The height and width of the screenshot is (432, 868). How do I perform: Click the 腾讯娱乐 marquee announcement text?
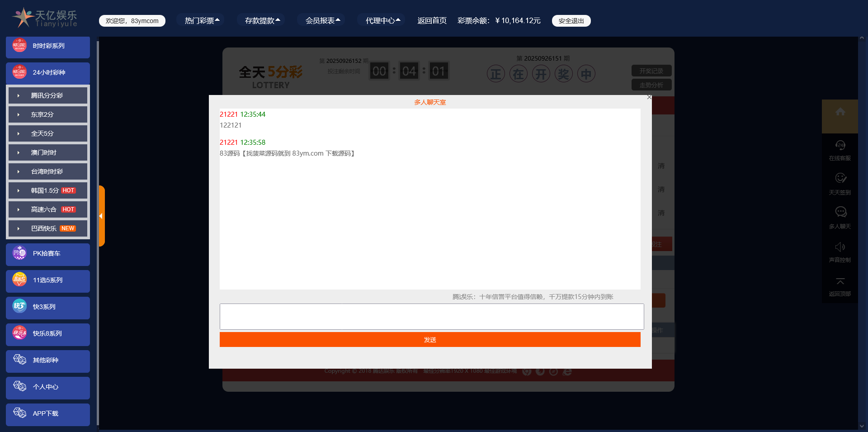pyautogui.click(x=533, y=297)
